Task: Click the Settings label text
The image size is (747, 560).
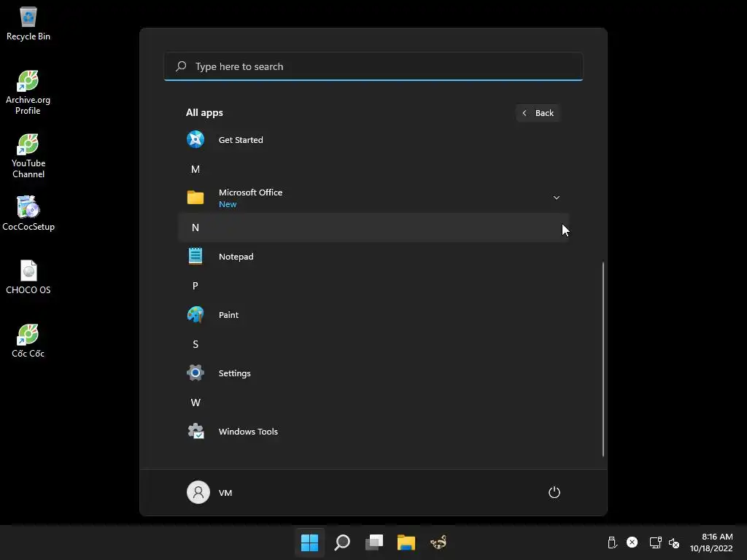Action: (x=234, y=373)
